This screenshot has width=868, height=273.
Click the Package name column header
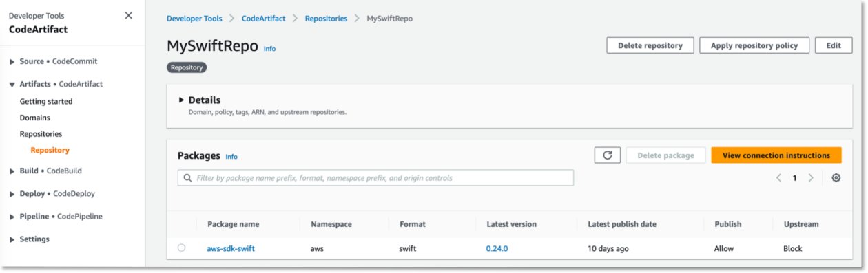pyautogui.click(x=233, y=224)
